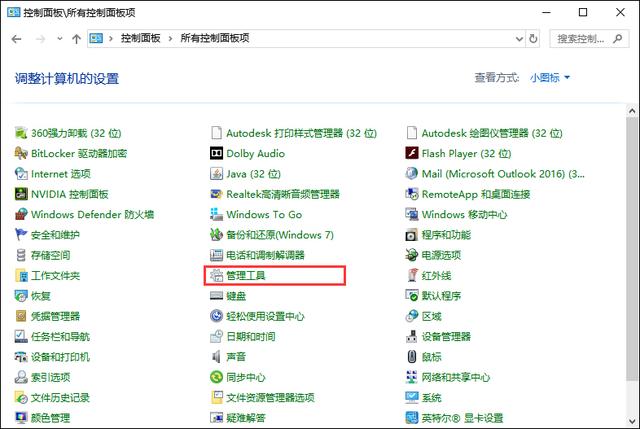640x429 pixels.
Task: Open the 管理工具 gear icon
Action: (x=216, y=276)
